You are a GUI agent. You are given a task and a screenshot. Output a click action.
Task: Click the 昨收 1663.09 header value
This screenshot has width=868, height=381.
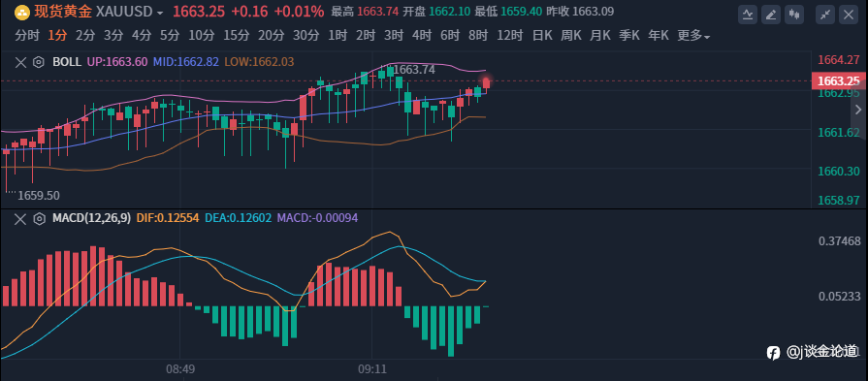pyautogui.click(x=580, y=12)
